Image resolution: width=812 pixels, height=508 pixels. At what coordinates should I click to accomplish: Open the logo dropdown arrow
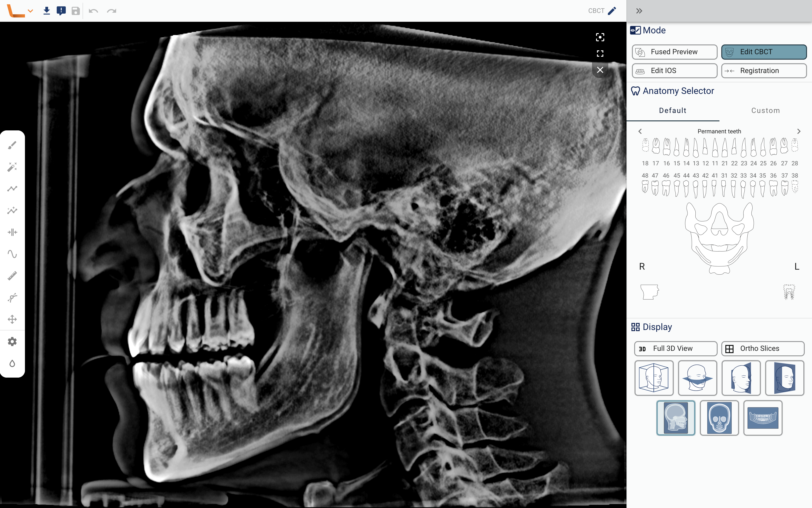31,11
